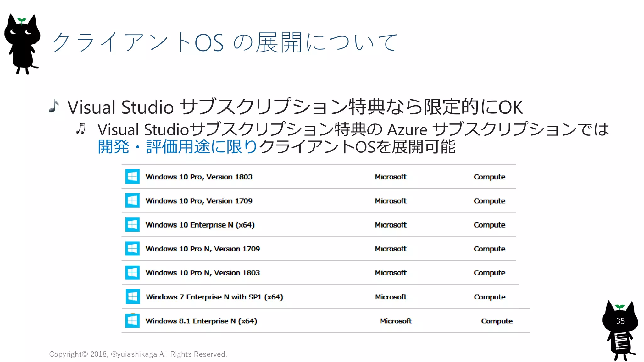
Task: Select Windows 10 Pro, Version 1709
Action: coord(199,201)
